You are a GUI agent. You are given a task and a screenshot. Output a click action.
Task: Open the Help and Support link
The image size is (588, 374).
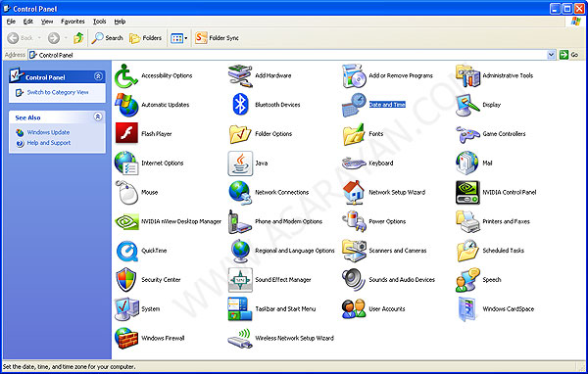(x=49, y=143)
